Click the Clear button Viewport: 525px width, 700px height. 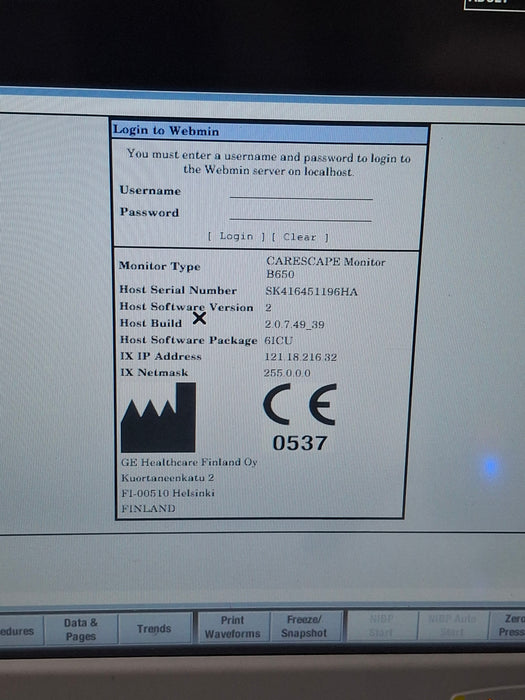(x=300, y=237)
